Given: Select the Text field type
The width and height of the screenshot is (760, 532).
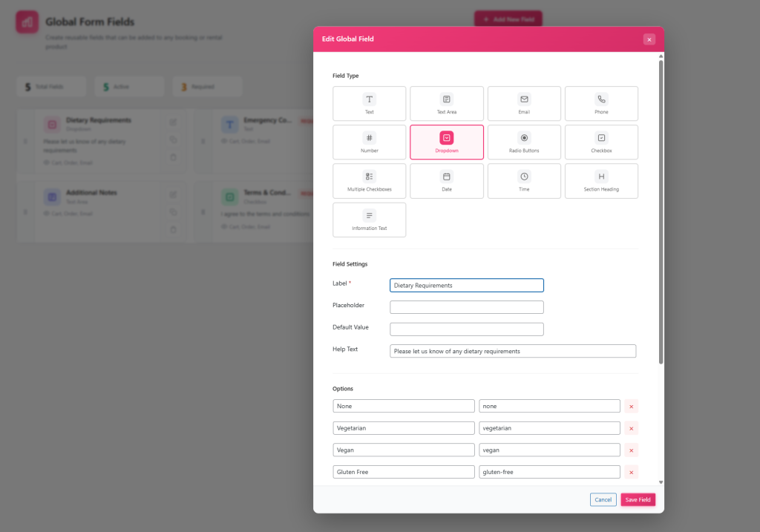Looking at the screenshot, I should point(369,104).
